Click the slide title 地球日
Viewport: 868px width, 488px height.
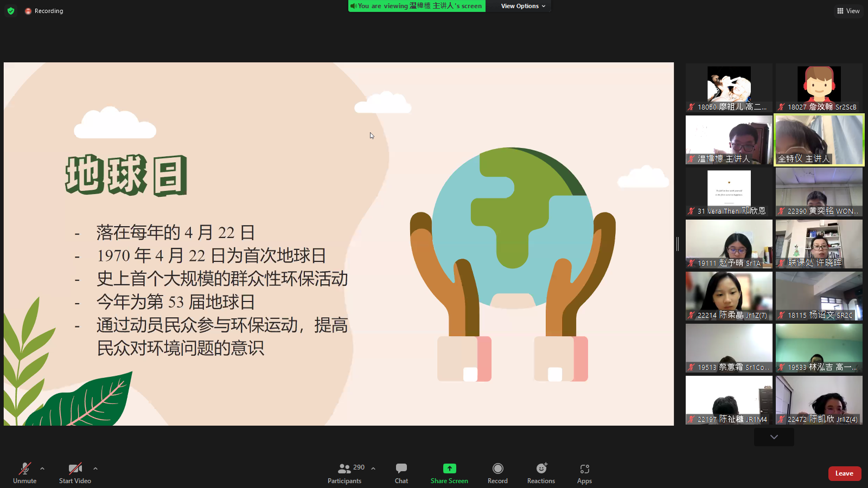[x=126, y=175]
